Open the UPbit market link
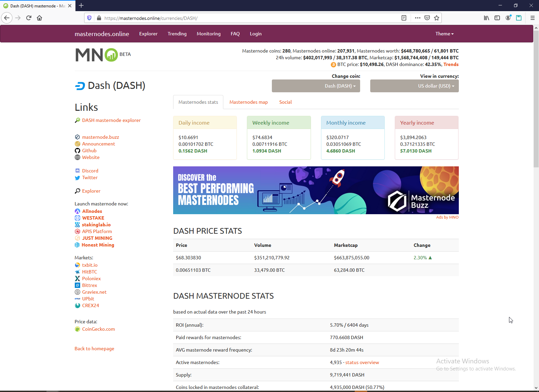 click(x=88, y=299)
